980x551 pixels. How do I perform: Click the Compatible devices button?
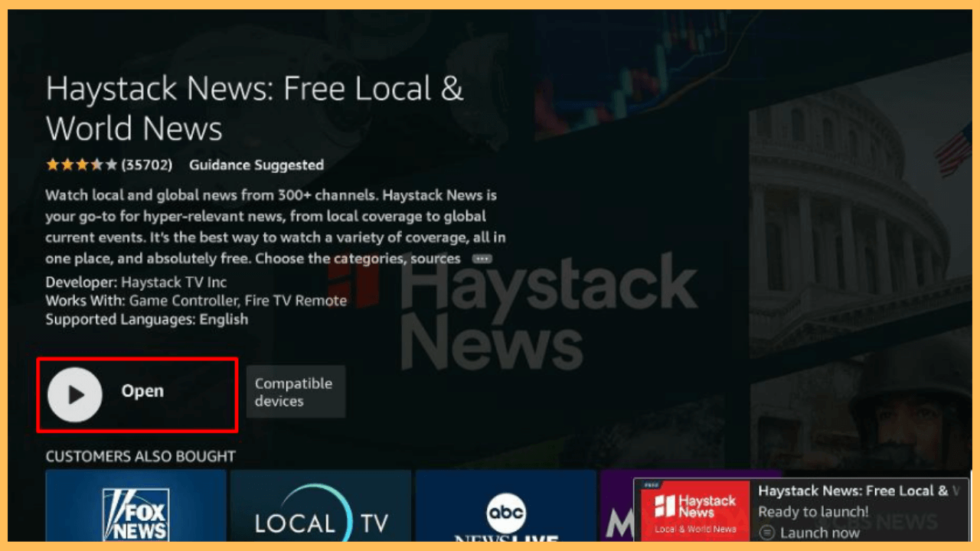296,391
